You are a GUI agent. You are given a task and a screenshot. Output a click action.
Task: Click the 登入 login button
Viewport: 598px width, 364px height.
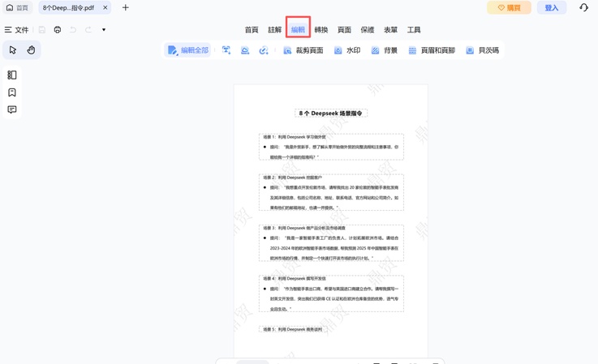pos(552,7)
